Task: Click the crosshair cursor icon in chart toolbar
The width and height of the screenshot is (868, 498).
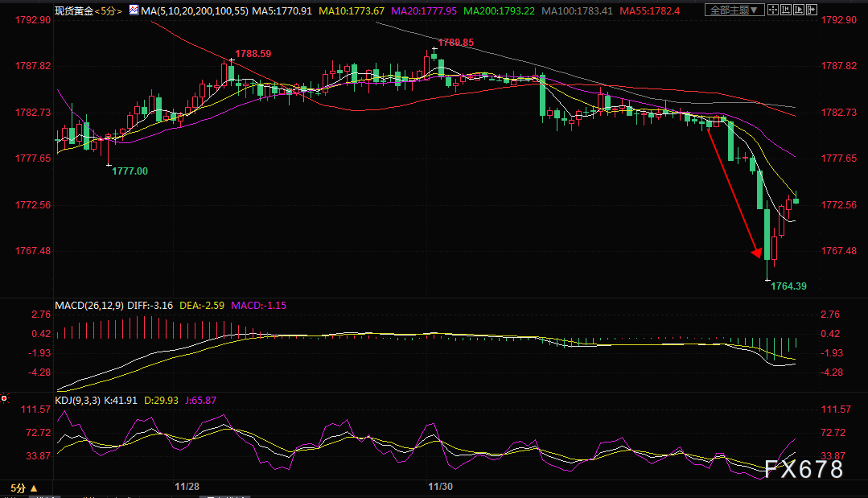Action: point(773,10)
